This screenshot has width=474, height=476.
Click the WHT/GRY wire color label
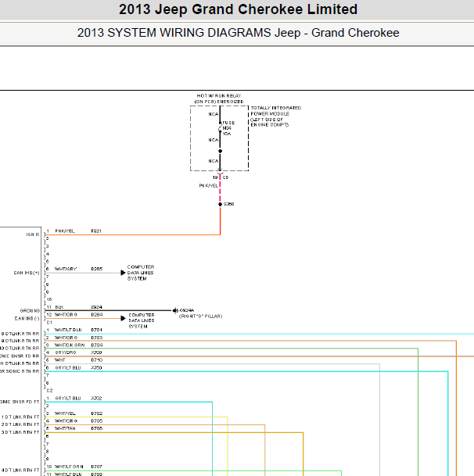[66, 269]
